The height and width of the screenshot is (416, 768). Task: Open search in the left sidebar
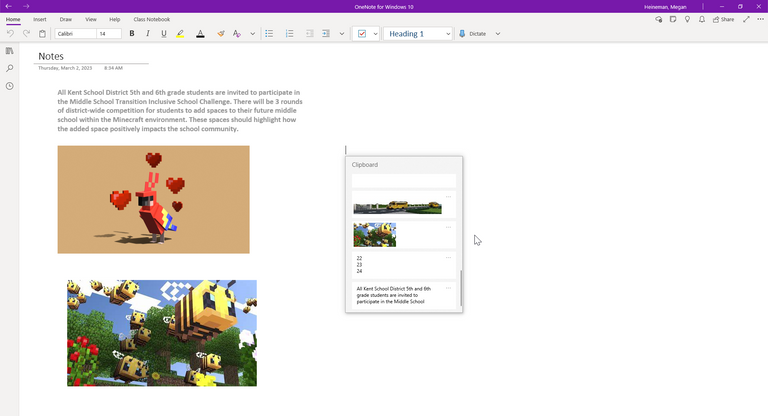(9, 68)
